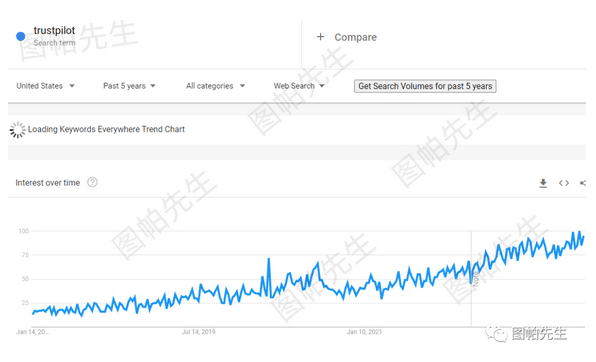This screenshot has width=596, height=362.
Task: Select the chart peak near 100
Action: coord(579,232)
